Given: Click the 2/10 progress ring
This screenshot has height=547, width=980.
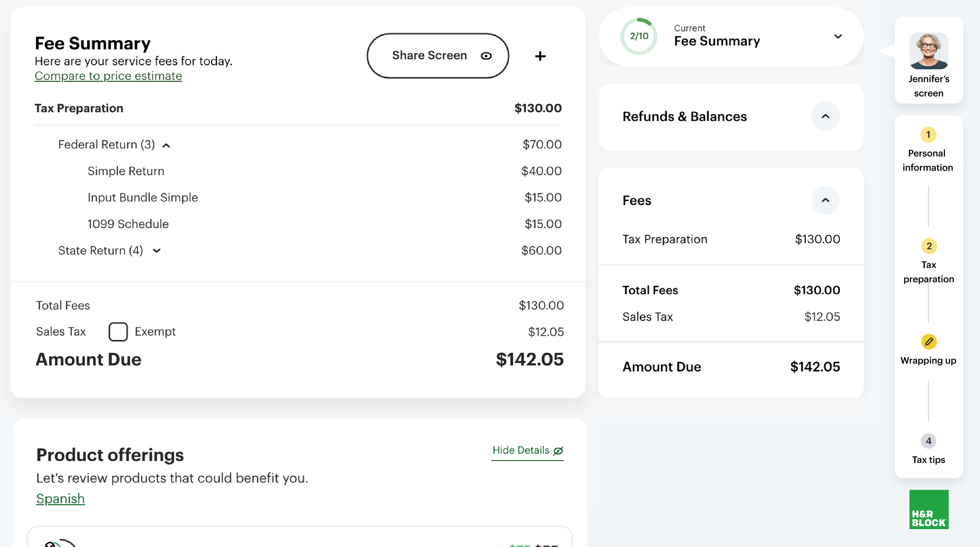Looking at the screenshot, I should (x=639, y=36).
